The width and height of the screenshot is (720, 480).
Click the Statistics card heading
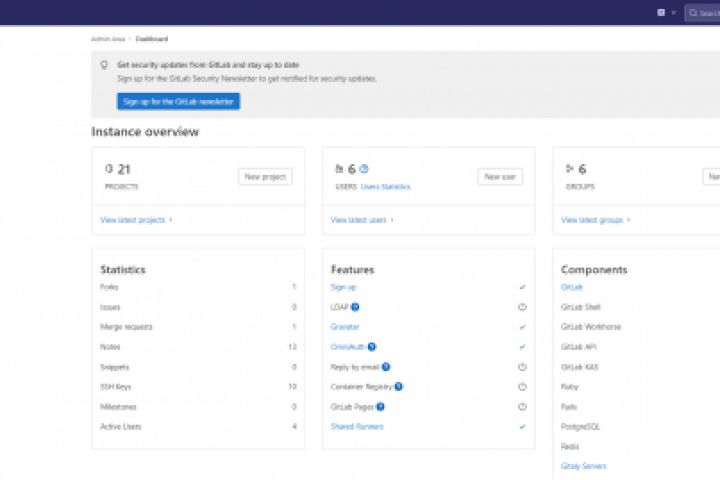tap(123, 270)
